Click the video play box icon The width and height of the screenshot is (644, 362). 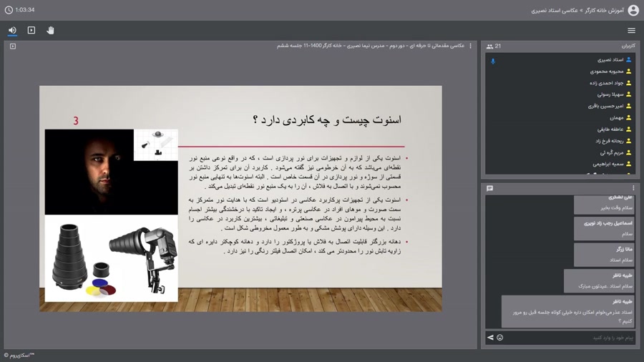pyautogui.click(x=31, y=30)
